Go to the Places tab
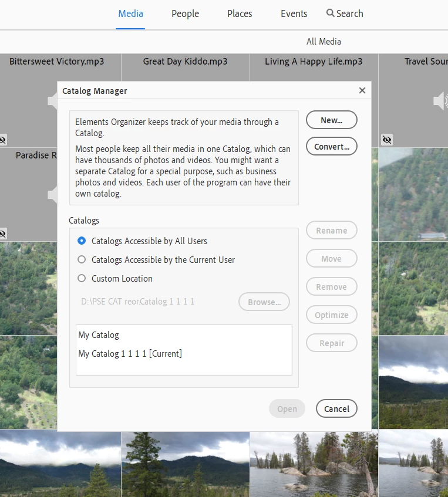448x497 pixels. [x=240, y=13]
